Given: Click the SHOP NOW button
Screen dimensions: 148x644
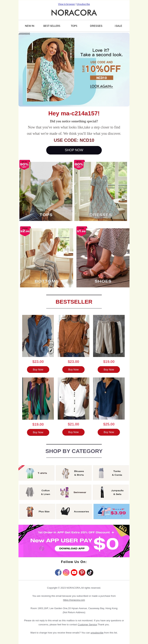Looking at the screenshot, I should click(74, 150).
